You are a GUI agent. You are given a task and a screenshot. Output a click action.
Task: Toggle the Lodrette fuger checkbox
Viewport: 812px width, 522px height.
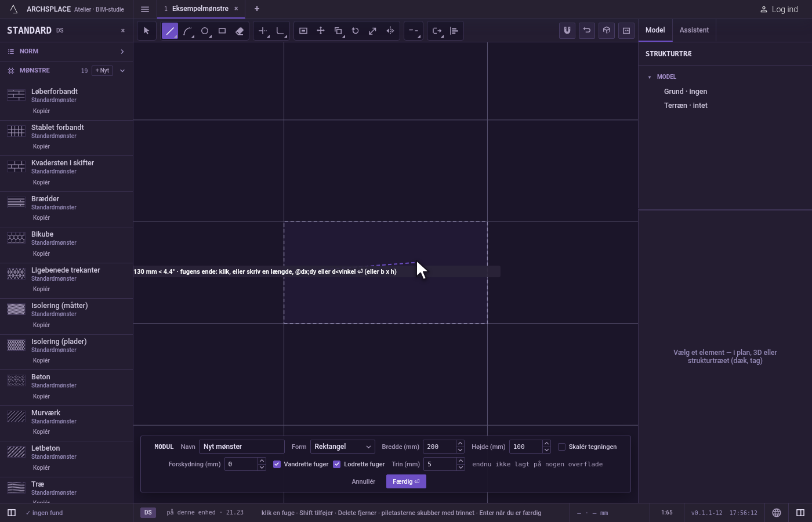pos(337,464)
